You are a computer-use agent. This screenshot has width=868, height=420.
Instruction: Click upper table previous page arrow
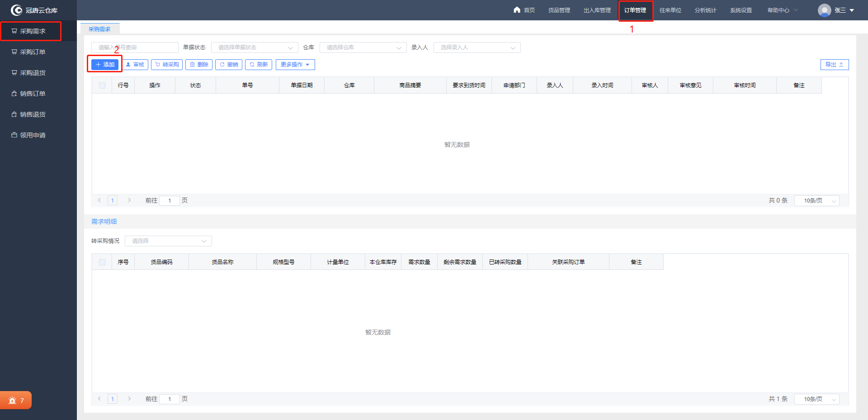(99, 200)
